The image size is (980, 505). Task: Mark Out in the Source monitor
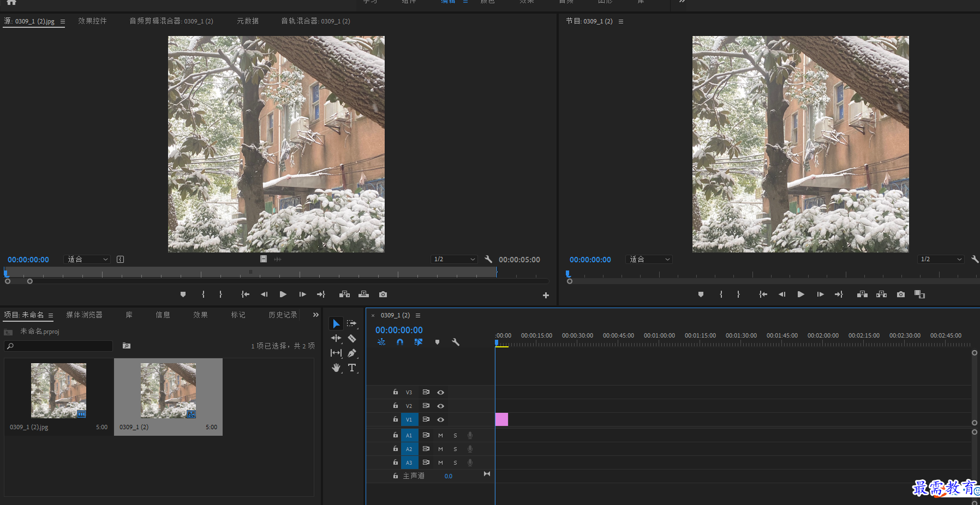220,294
